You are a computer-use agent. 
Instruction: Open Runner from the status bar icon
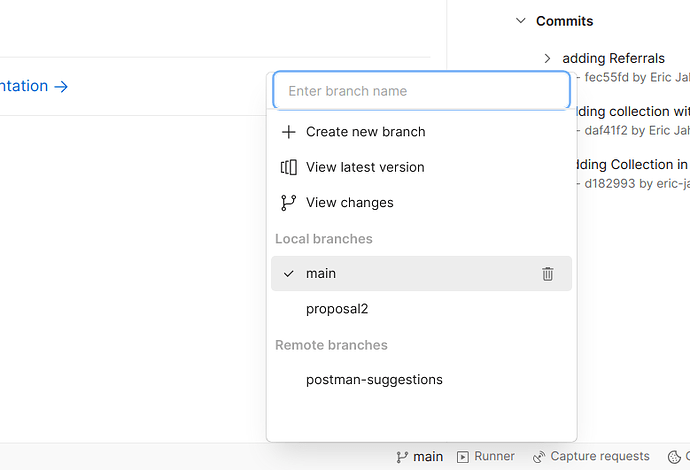coord(462,456)
